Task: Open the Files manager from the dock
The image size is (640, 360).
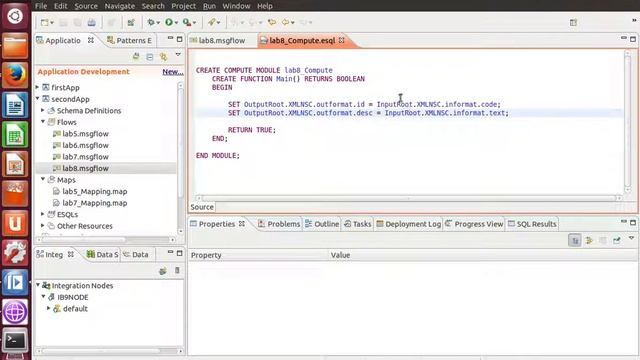Action: tap(15, 45)
